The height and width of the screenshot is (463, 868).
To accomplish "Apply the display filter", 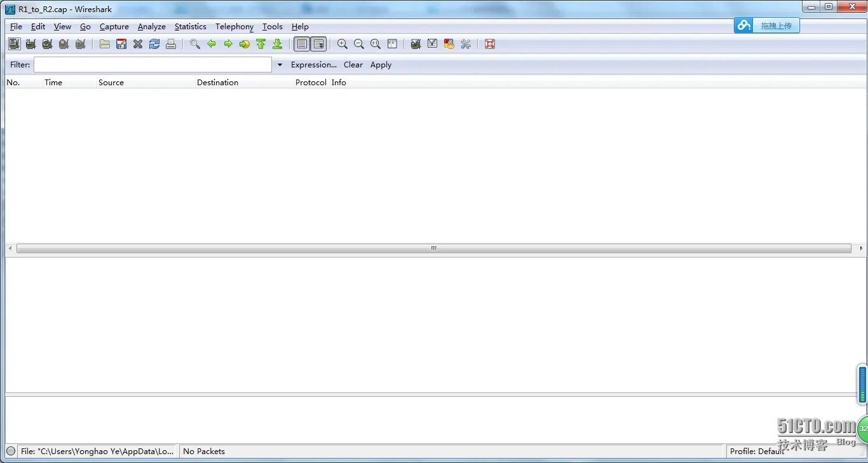I will point(381,65).
